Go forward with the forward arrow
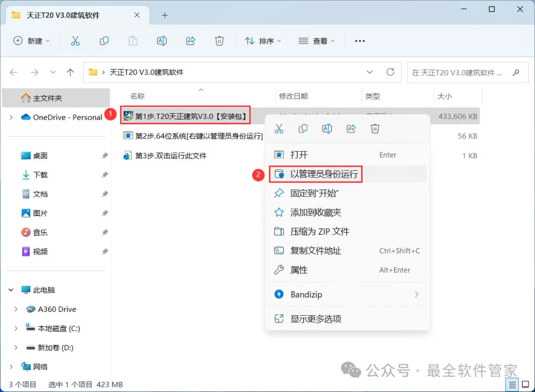The width and height of the screenshot is (535, 392). click(x=35, y=72)
